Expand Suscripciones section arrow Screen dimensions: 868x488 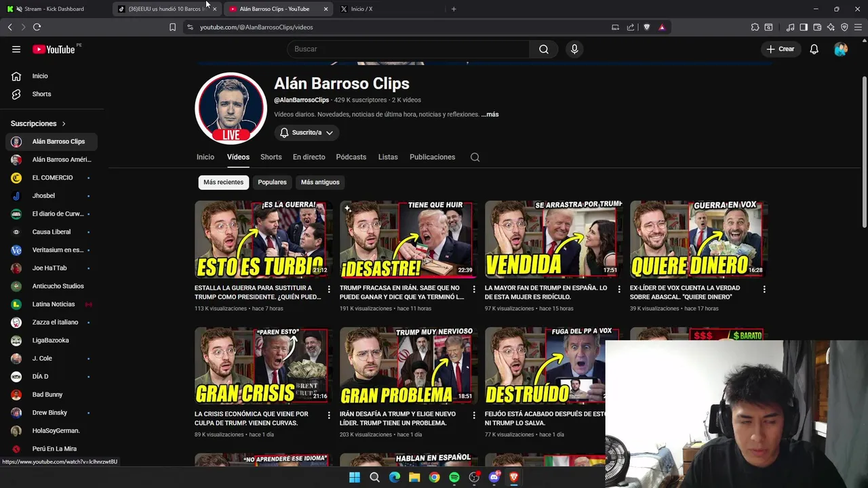[x=64, y=123]
